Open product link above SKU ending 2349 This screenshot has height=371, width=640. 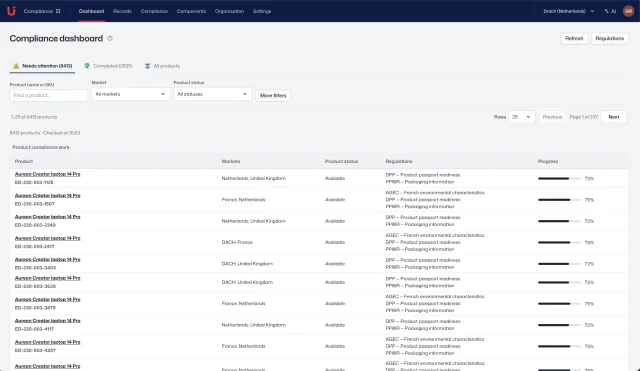tap(47, 217)
